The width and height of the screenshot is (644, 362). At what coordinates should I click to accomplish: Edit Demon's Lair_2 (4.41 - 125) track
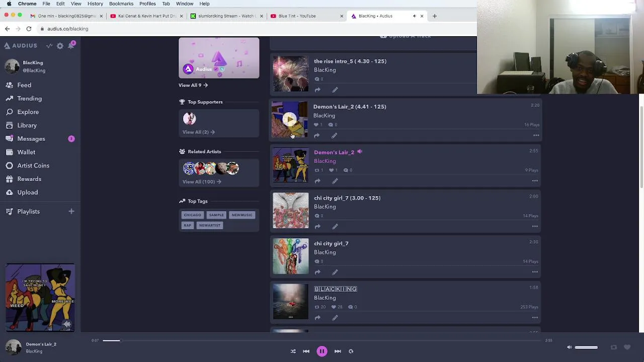334,136
